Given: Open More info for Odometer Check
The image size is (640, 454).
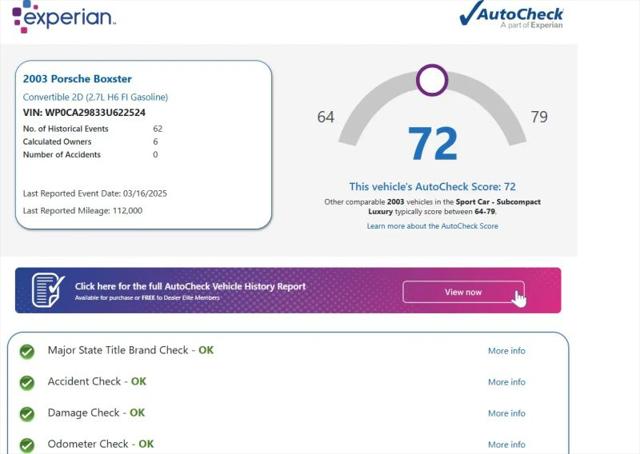Looking at the screenshot, I should 507,445.
